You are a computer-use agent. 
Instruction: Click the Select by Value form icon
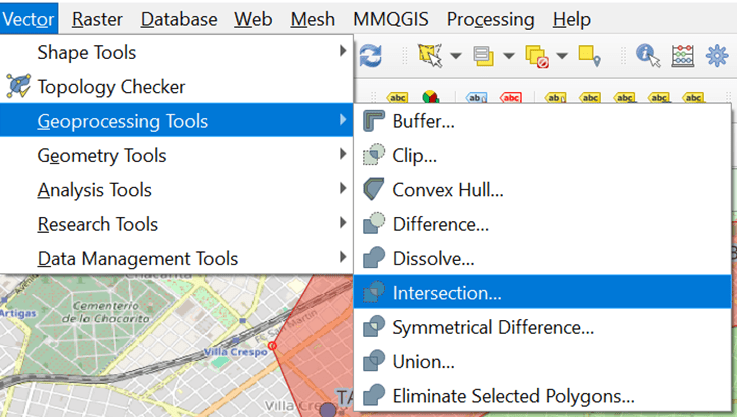(x=484, y=55)
